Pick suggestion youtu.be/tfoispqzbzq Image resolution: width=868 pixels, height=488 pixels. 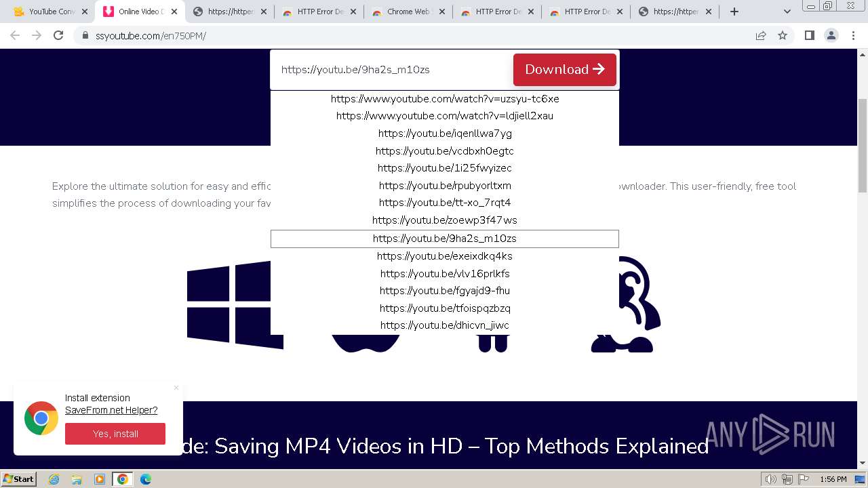pyautogui.click(x=445, y=308)
